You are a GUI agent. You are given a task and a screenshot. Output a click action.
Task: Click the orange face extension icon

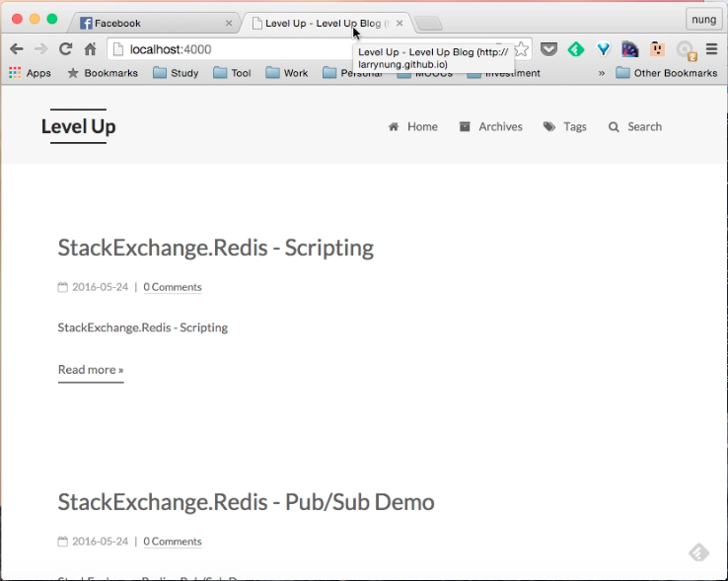tap(657, 48)
